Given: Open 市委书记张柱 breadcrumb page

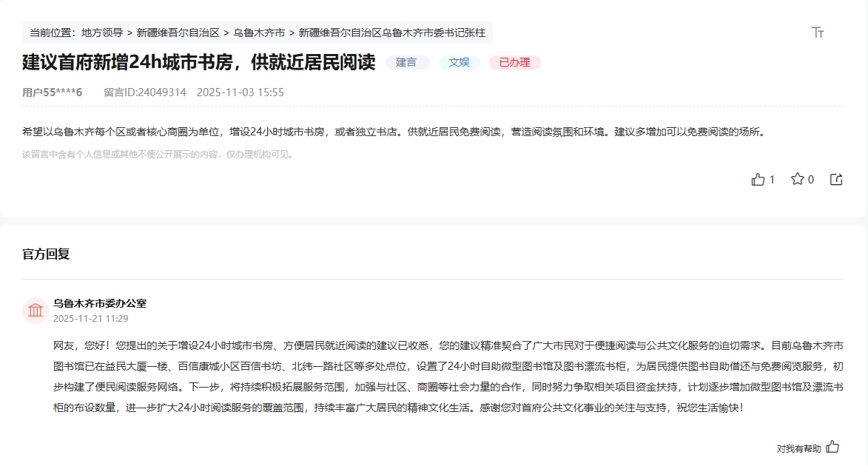Looking at the screenshot, I should (x=392, y=33).
